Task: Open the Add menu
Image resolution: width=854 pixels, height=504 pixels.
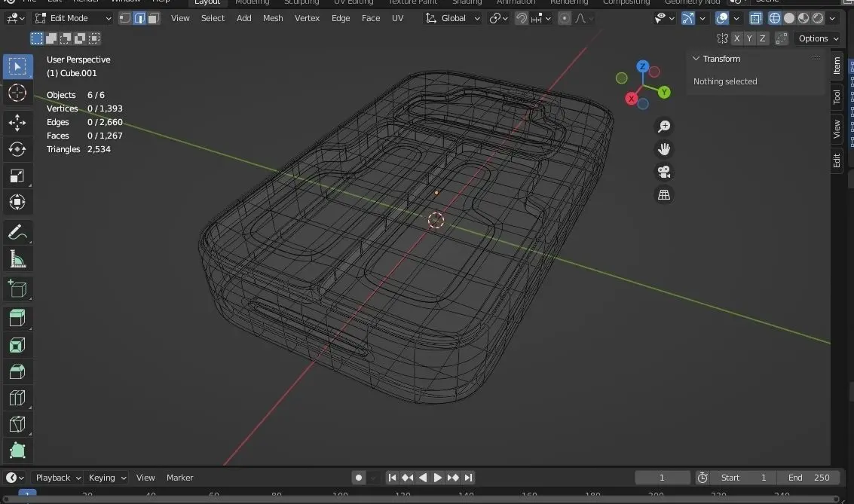Action: (244, 19)
